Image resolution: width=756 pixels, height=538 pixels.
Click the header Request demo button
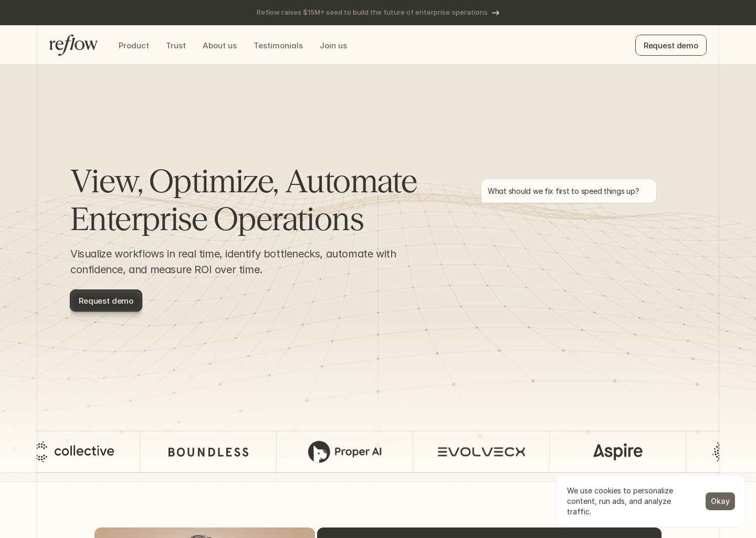click(671, 45)
